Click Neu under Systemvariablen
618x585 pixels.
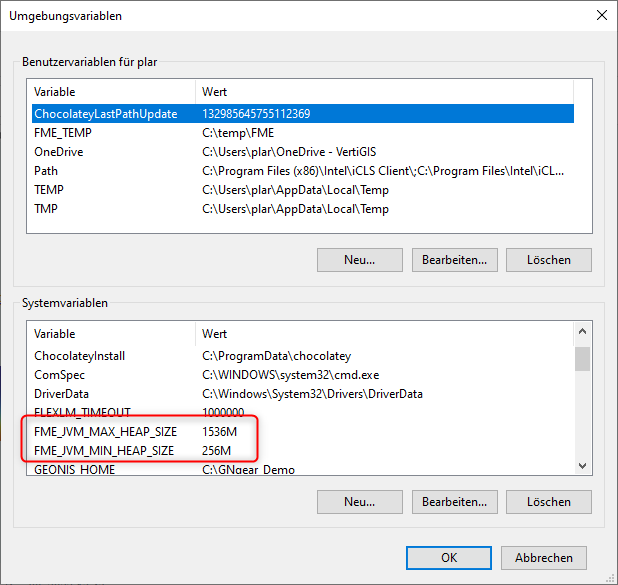(359, 502)
